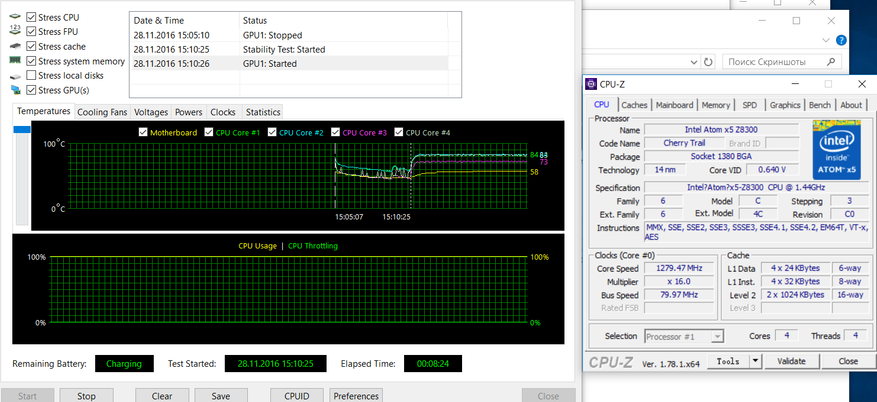This screenshot has height=402, width=877.
Task: Open the Cooling Fans tab
Action: coord(102,112)
